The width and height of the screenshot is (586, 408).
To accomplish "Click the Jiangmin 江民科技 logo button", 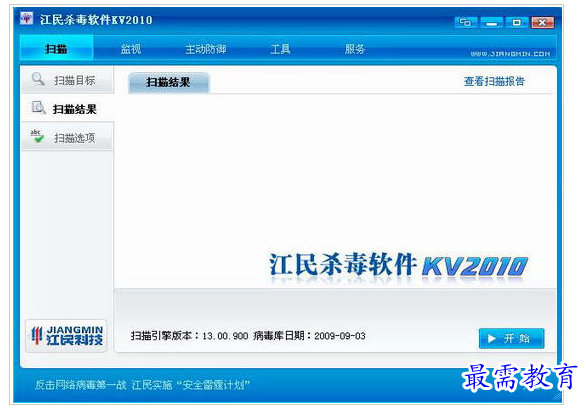I will 67,336.
